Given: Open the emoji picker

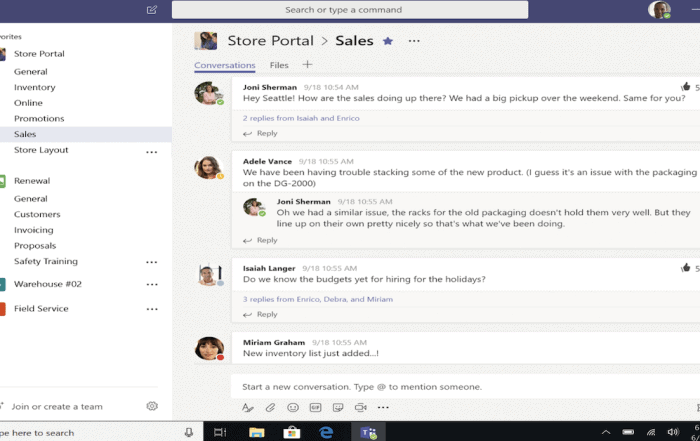Looking at the screenshot, I should 293,407.
